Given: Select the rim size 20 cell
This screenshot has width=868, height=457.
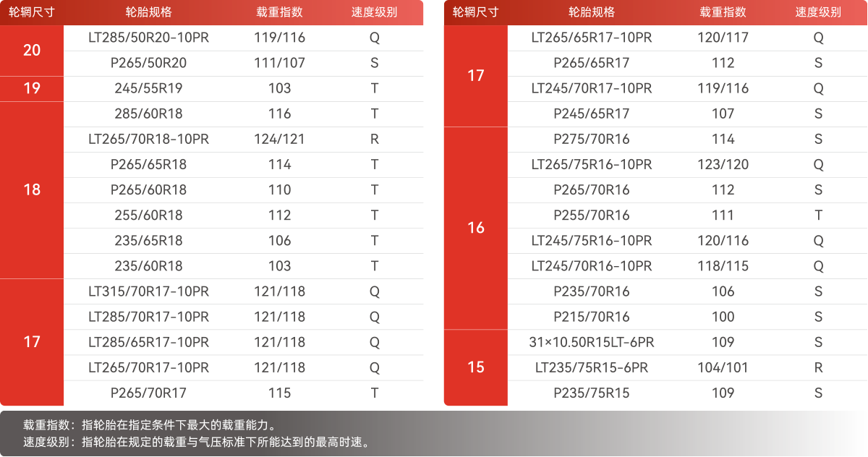Looking at the screenshot, I should (32, 51).
